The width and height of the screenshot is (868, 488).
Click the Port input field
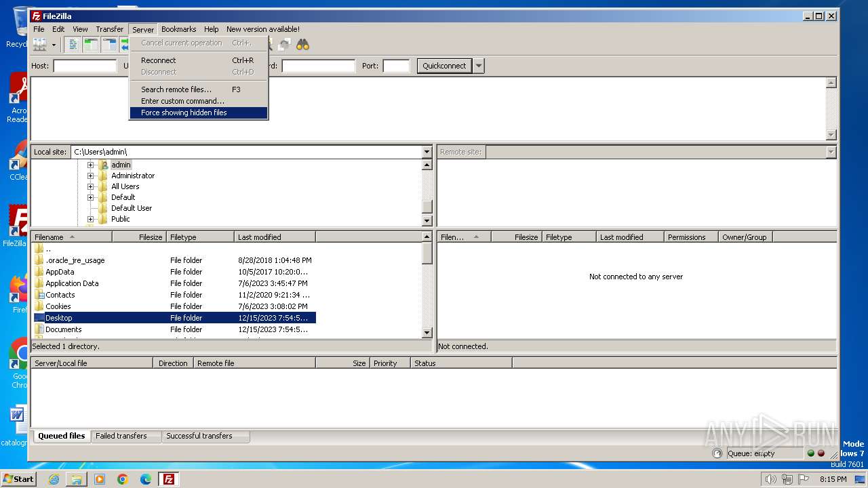tap(396, 66)
